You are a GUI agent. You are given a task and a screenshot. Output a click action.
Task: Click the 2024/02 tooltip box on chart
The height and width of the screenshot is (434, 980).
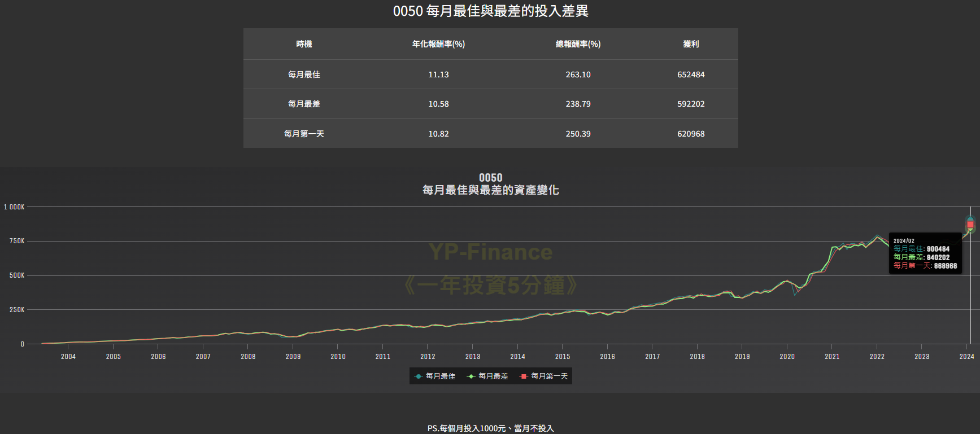point(925,253)
